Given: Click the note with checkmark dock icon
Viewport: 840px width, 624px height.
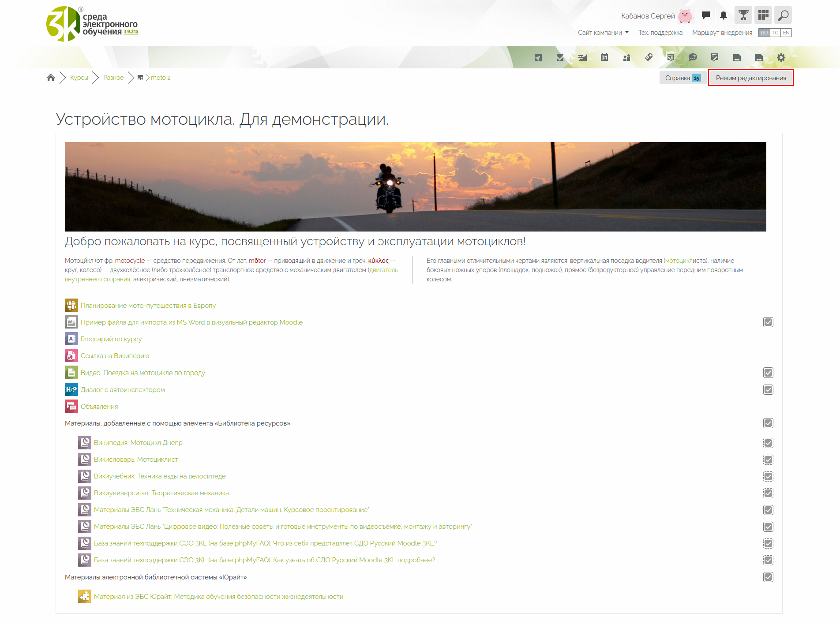Looking at the screenshot, I should pos(715,57).
